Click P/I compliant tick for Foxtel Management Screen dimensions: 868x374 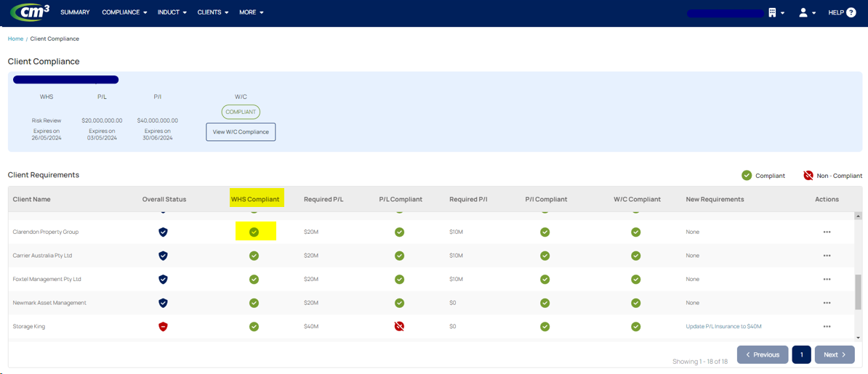pos(545,280)
